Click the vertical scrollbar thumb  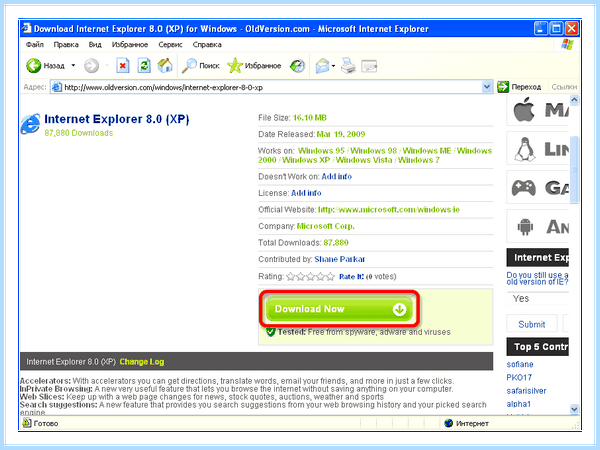point(574,170)
